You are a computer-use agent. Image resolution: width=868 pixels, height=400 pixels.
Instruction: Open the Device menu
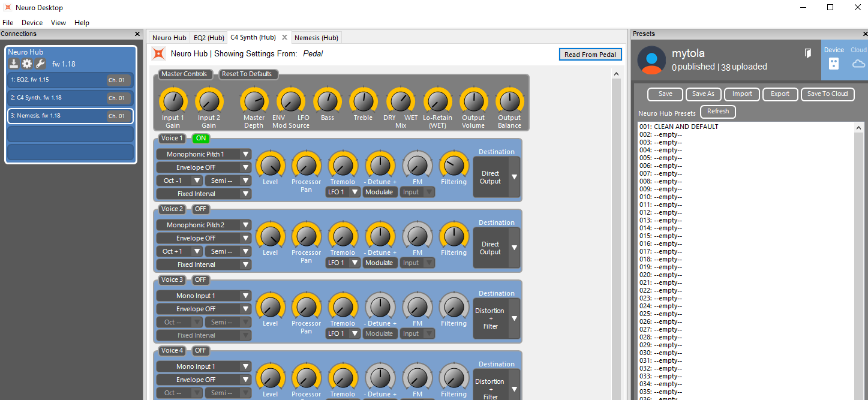pos(32,23)
